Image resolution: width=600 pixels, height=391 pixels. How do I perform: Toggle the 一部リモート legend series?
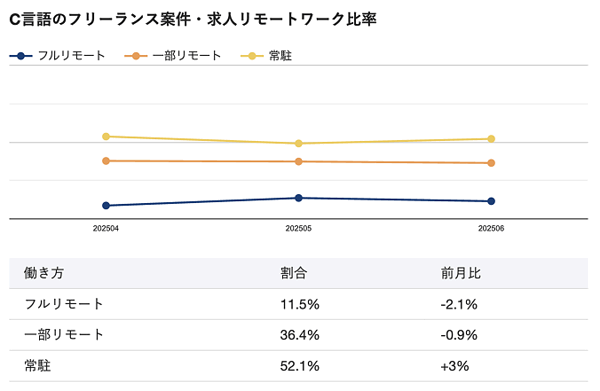(173, 55)
